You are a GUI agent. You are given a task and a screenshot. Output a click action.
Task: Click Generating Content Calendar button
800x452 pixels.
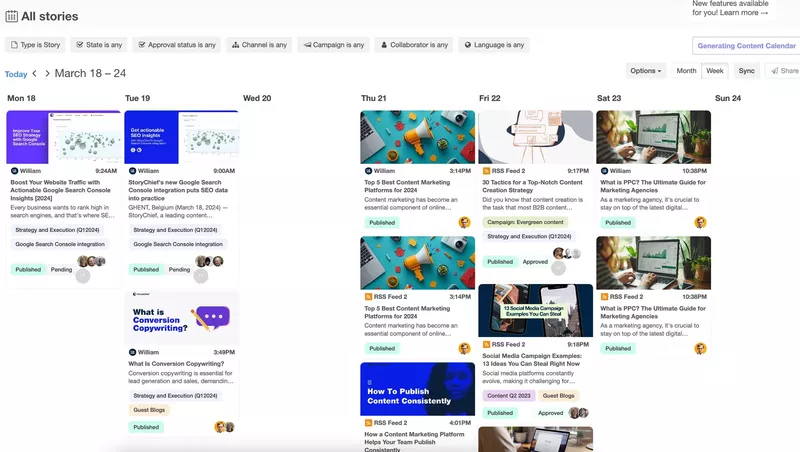746,45
